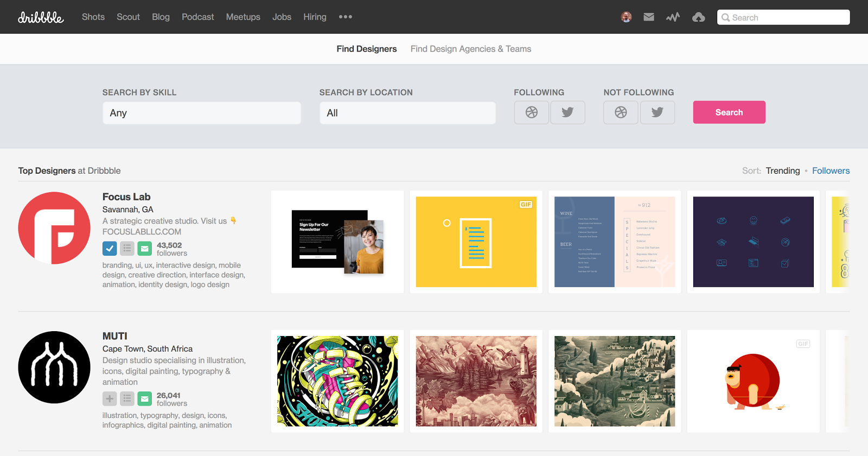Click the list icon for MUTI
The width and height of the screenshot is (868, 456).
coord(127,399)
